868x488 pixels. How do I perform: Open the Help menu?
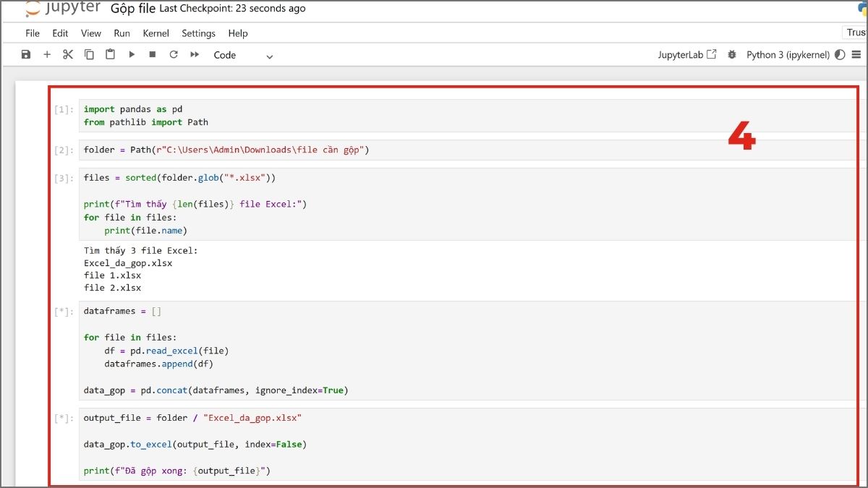[238, 33]
